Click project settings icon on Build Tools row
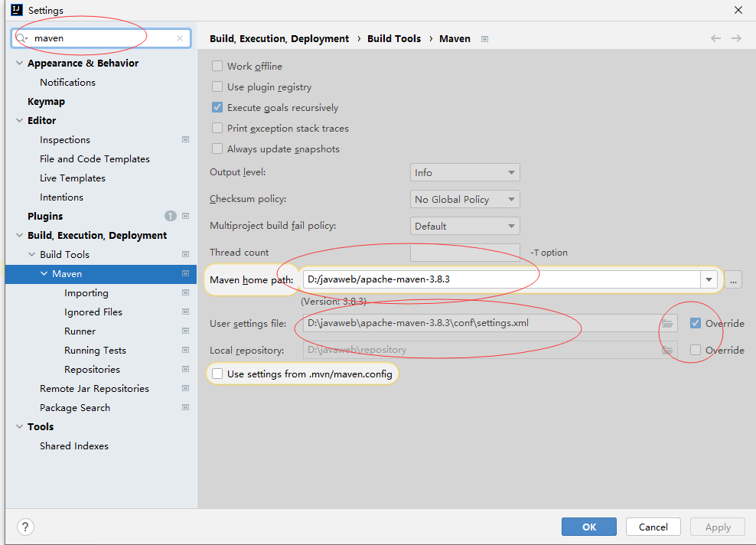Image resolution: width=756 pixels, height=545 pixels. [x=185, y=254]
